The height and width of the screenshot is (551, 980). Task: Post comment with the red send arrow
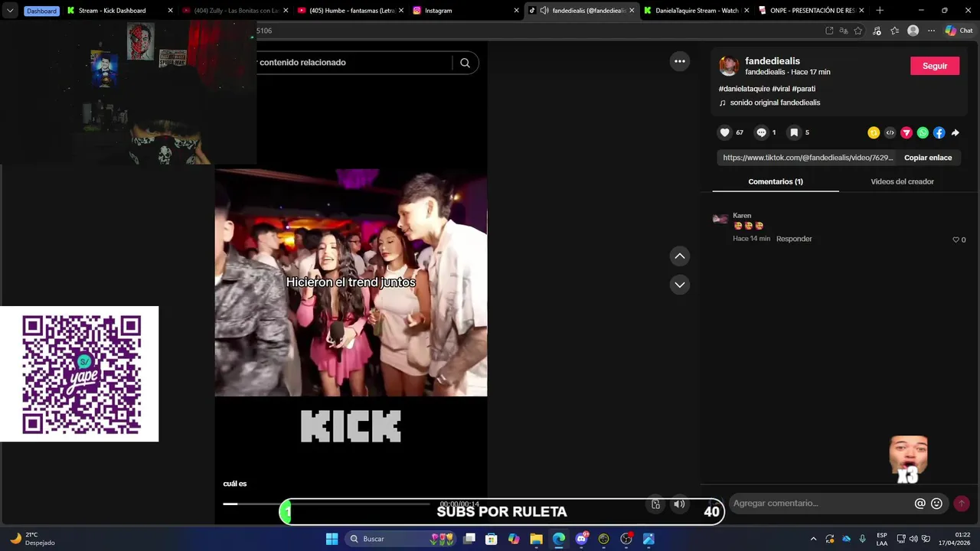point(962,504)
